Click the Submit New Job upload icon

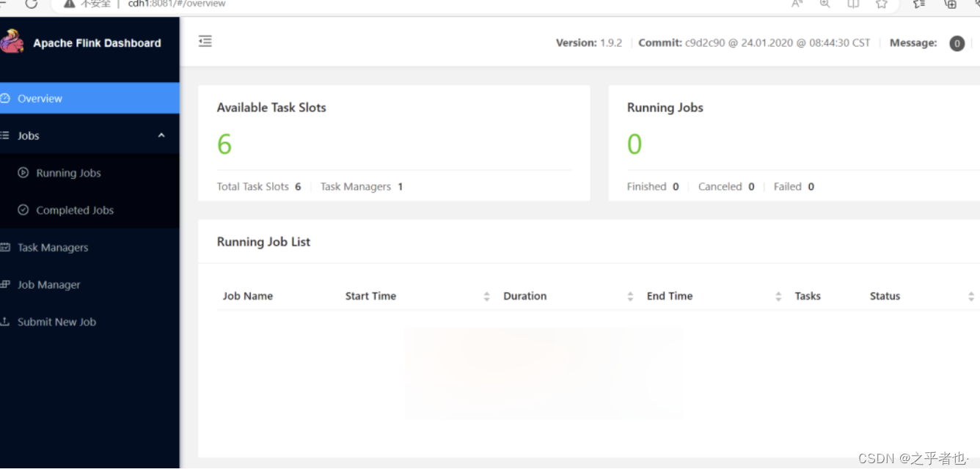pyautogui.click(x=4, y=322)
